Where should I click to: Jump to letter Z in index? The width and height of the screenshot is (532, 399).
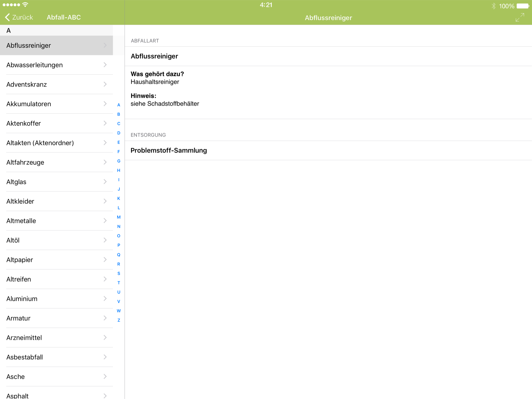(119, 320)
